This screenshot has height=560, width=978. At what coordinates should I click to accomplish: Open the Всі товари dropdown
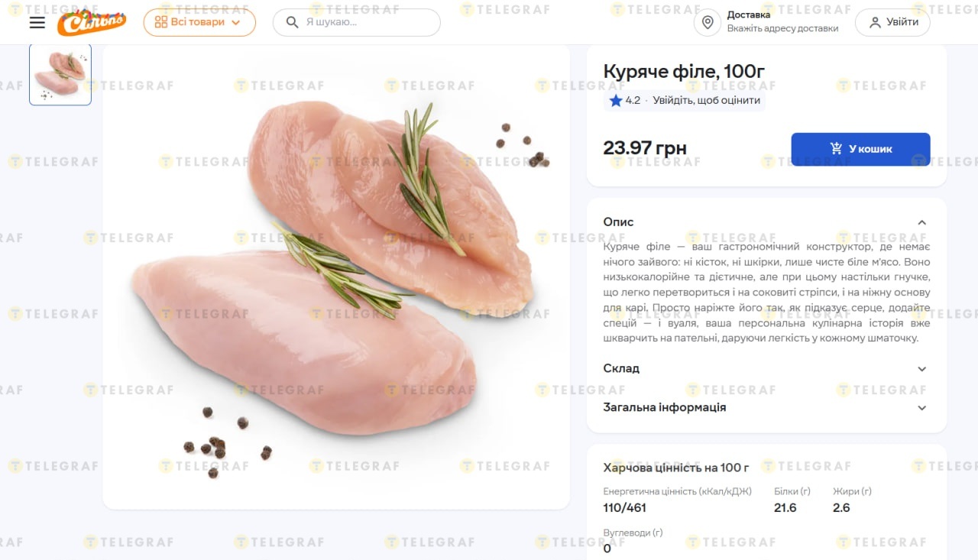coord(235,22)
